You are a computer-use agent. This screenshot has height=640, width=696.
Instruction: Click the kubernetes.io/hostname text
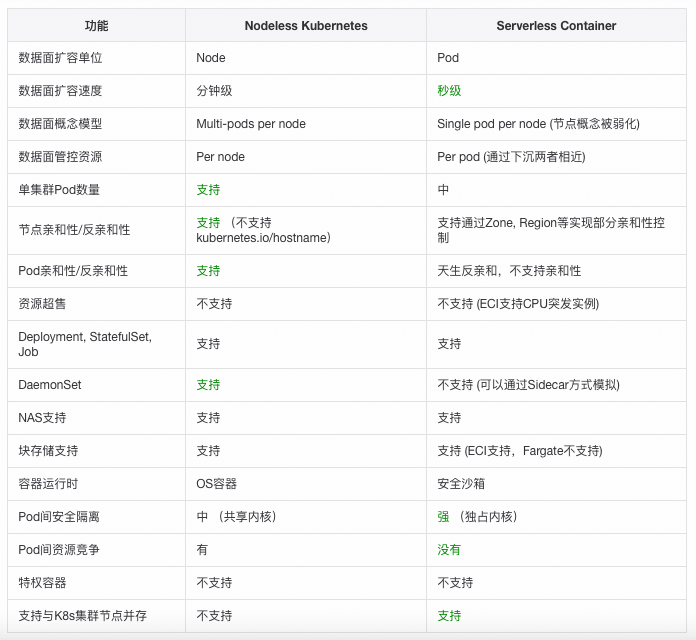pyautogui.click(x=263, y=238)
